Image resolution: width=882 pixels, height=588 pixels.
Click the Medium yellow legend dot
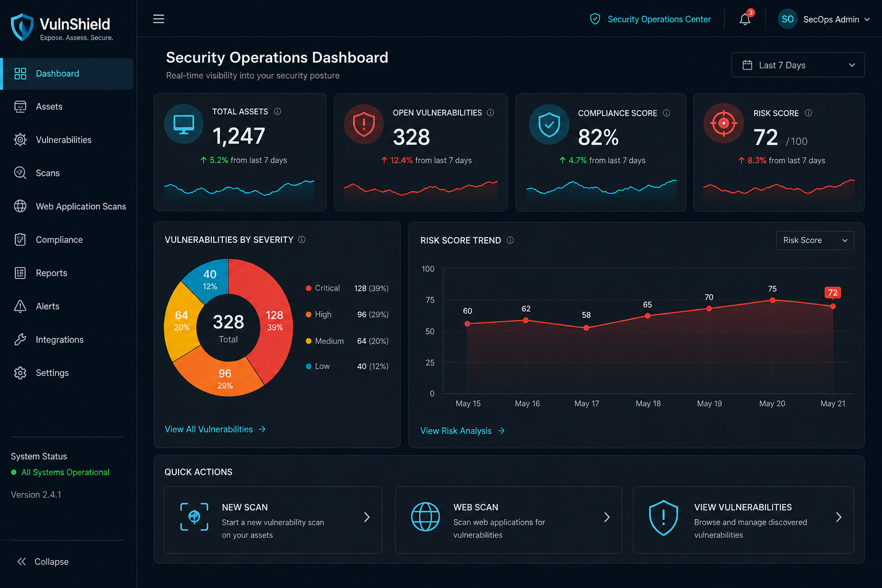pyautogui.click(x=309, y=341)
